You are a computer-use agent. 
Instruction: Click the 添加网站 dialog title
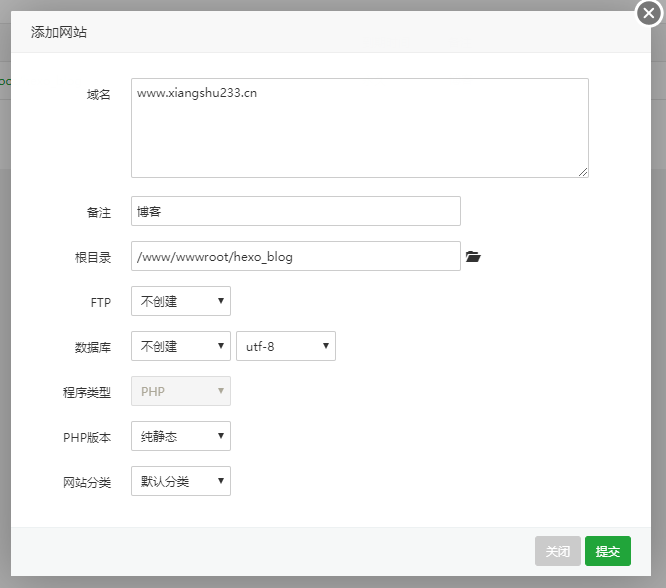pyautogui.click(x=58, y=32)
